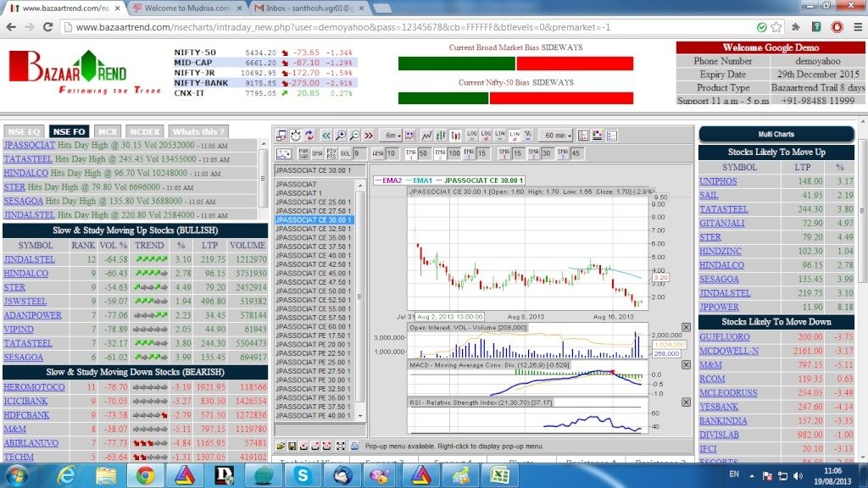This screenshot has height=488, width=868.
Task: Toggle the SMA 1 overlay
Action: 504,153
